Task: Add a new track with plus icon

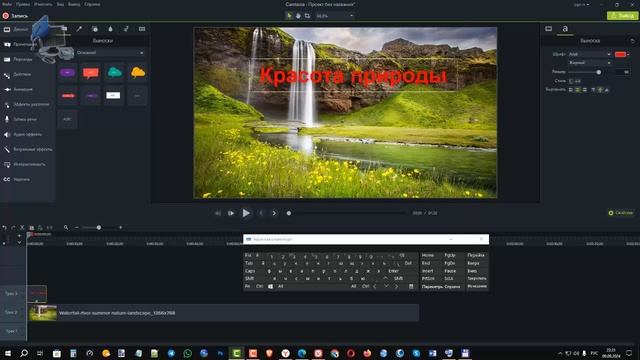Action: point(19,236)
